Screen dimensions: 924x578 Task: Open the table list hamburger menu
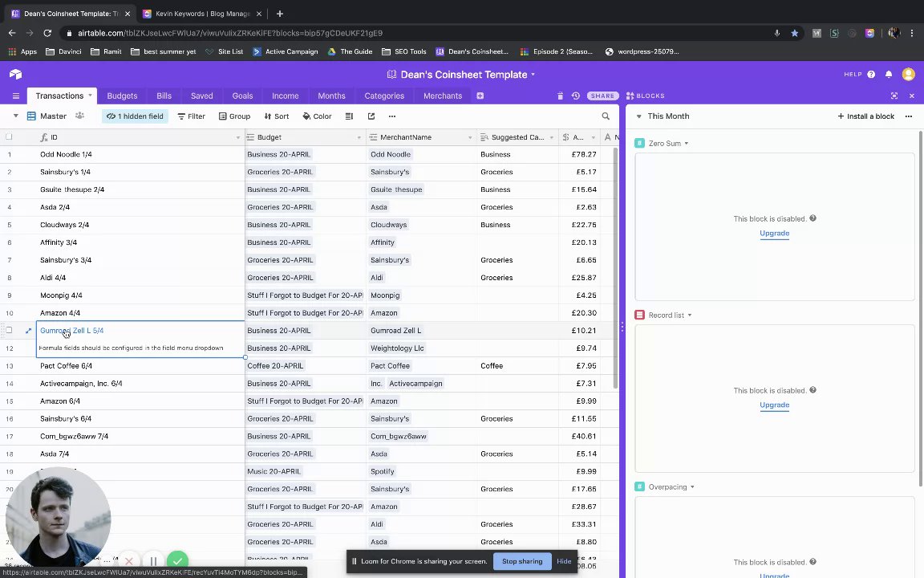coord(16,96)
